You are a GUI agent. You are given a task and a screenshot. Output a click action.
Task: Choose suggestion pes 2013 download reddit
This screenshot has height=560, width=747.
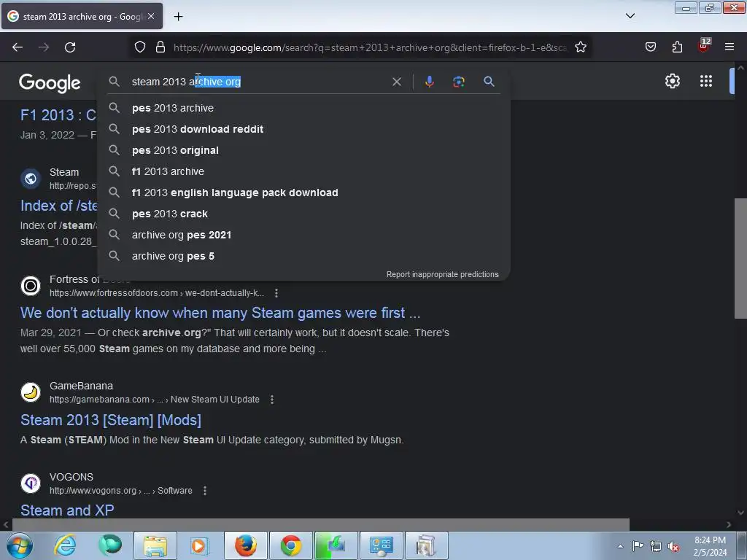(x=303, y=129)
